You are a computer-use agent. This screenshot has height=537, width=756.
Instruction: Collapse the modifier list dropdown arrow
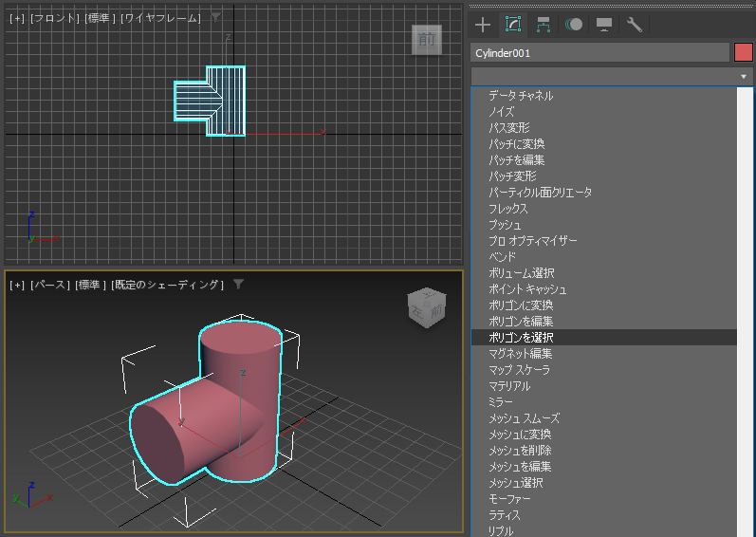(x=744, y=77)
